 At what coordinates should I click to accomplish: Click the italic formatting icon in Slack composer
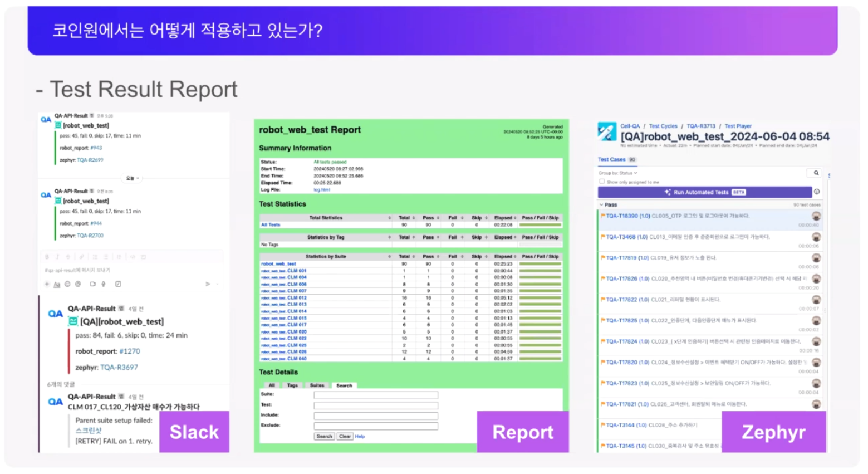click(x=57, y=257)
